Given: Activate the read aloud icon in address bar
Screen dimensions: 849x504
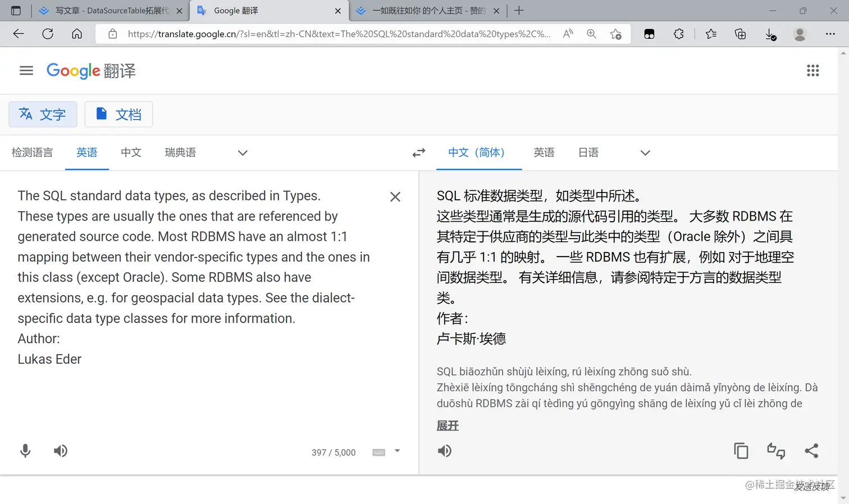Looking at the screenshot, I should 568,34.
